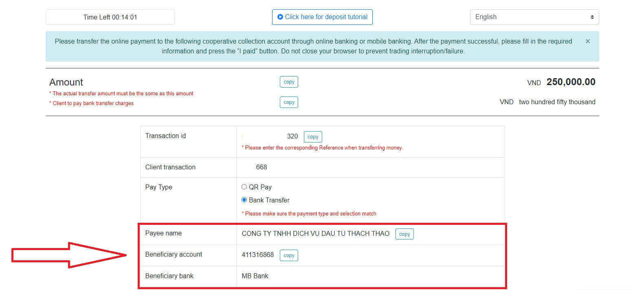
Task: Copy the Transaction id value
Action: [313, 137]
